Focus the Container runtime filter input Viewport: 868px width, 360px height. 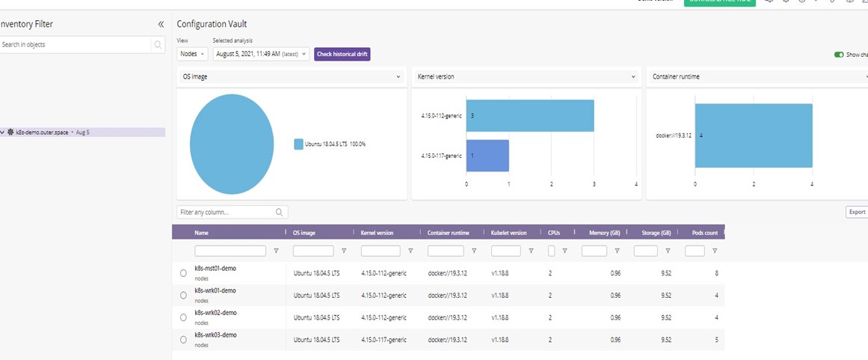[446, 251]
